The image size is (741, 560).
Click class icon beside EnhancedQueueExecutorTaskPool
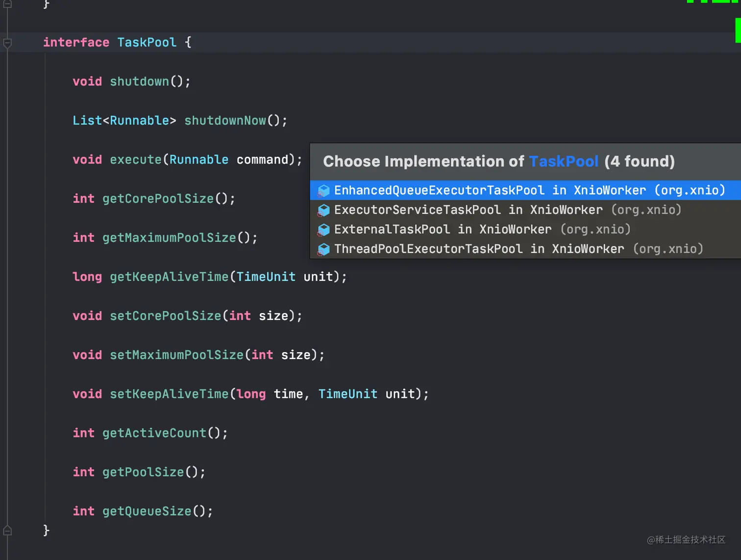click(x=323, y=191)
